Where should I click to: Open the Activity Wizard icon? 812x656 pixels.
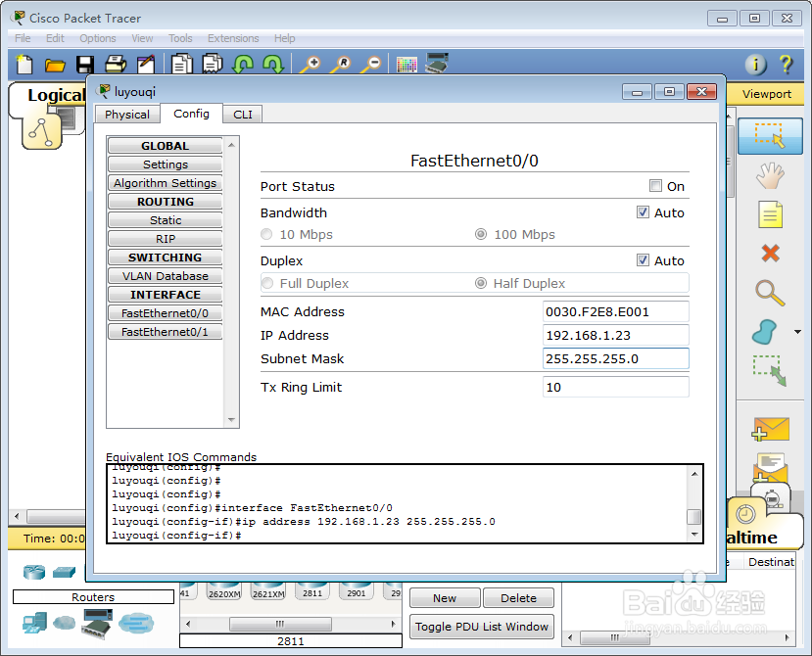(146, 65)
